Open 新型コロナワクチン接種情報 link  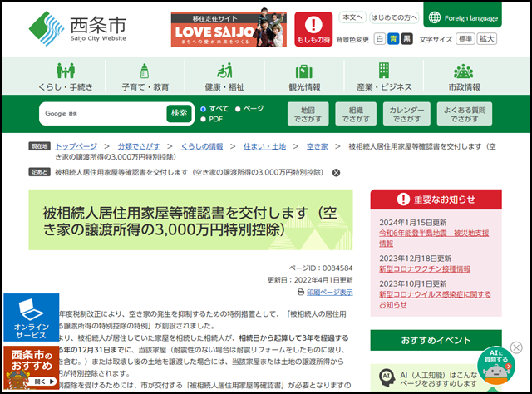(425, 269)
